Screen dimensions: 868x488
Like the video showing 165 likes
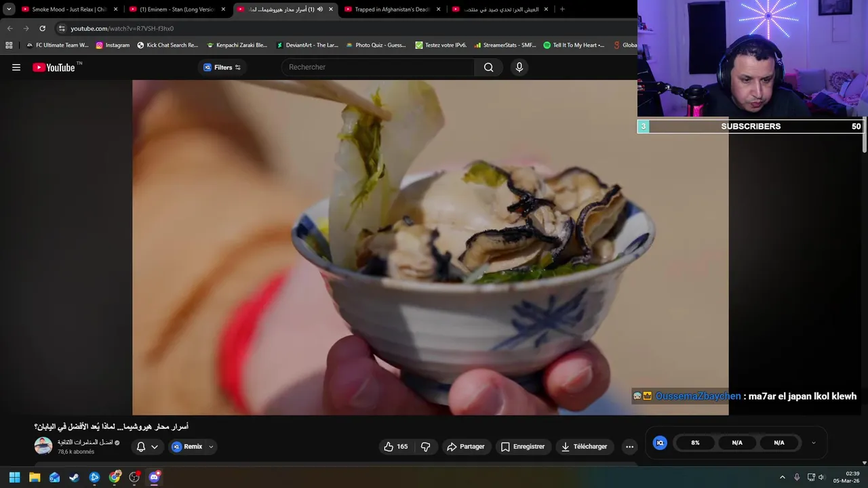tap(396, 447)
